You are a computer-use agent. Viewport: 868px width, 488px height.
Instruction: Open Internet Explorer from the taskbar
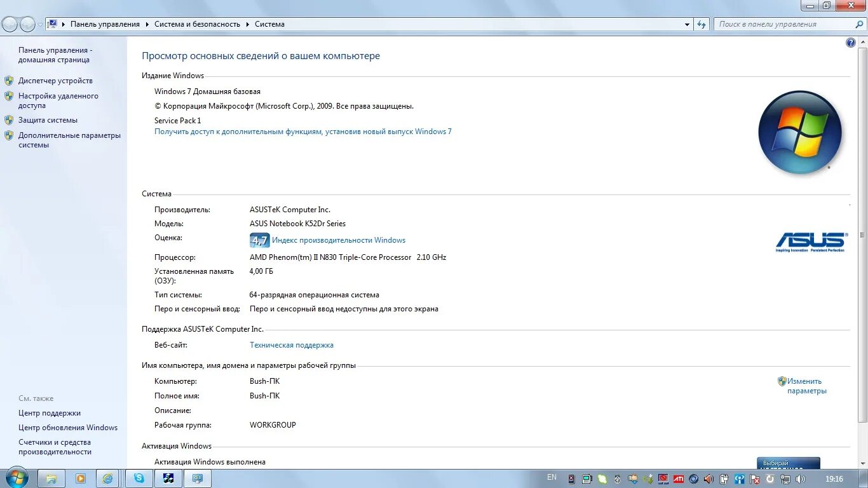[109, 478]
